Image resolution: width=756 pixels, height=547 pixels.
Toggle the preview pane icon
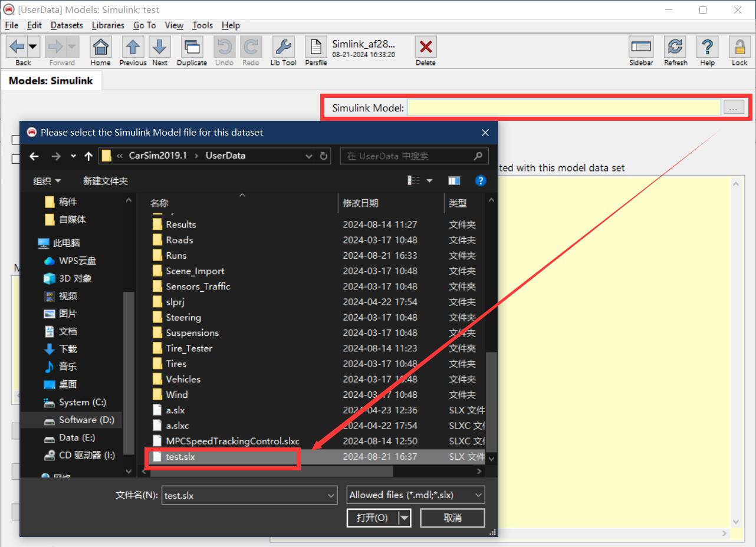pos(454,180)
